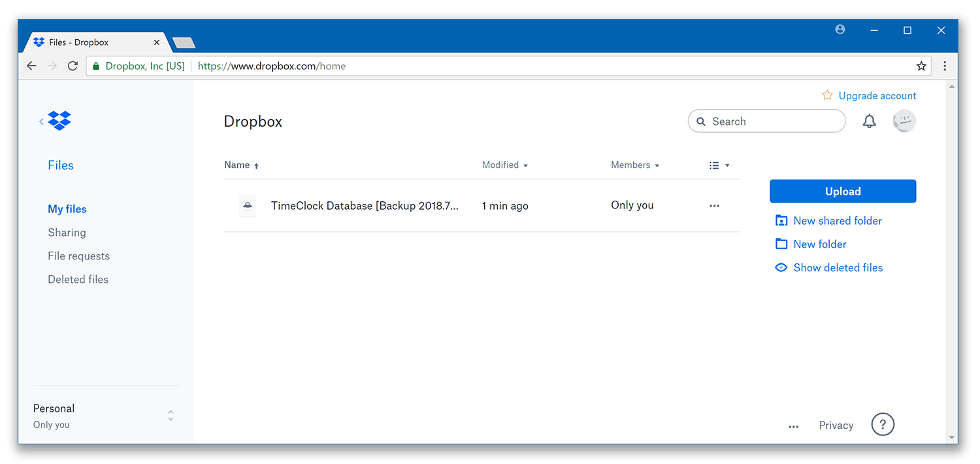This screenshot has height=464, width=980.
Task: Collapse sidebar using the chevron beside the Dropbox logo
Action: 41,122
